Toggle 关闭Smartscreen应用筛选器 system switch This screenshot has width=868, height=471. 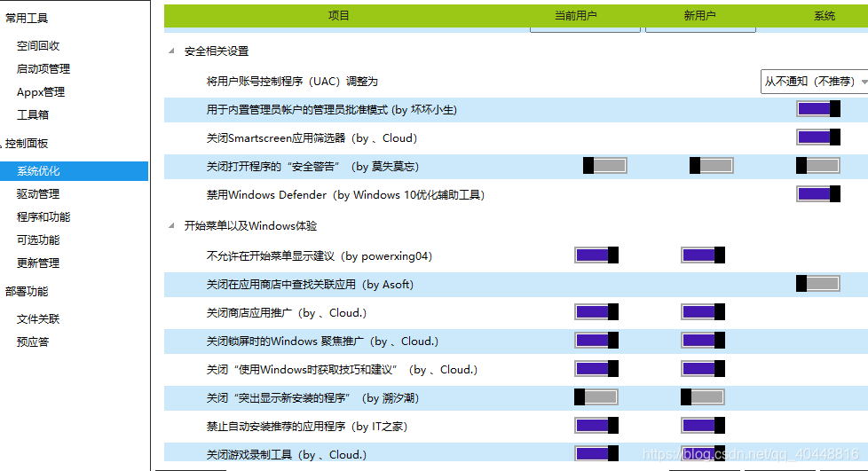coord(818,137)
